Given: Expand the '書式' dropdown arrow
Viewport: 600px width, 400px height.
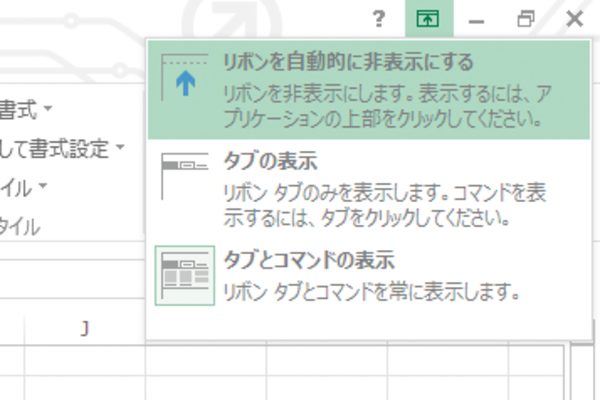Looking at the screenshot, I should [47, 108].
